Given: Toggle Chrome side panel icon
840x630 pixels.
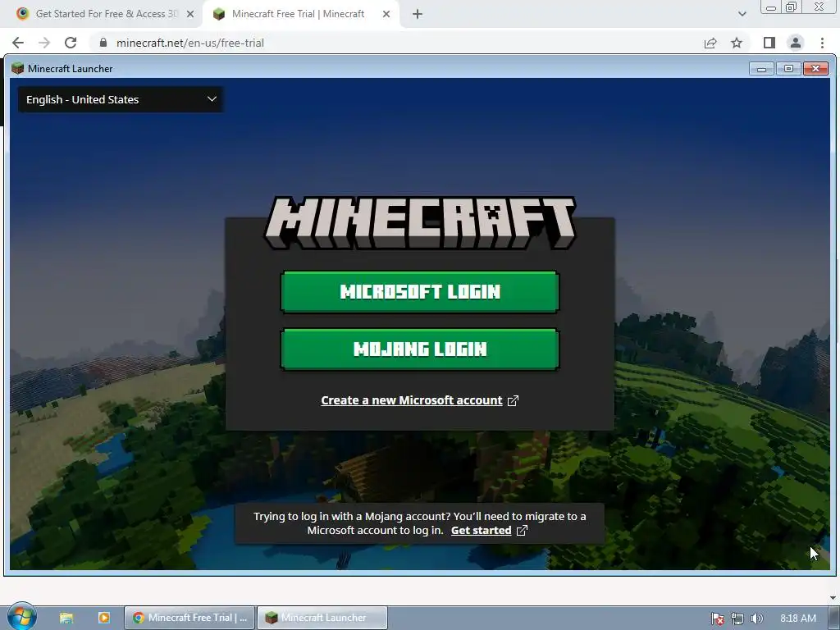Looking at the screenshot, I should (x=769, y=43).
